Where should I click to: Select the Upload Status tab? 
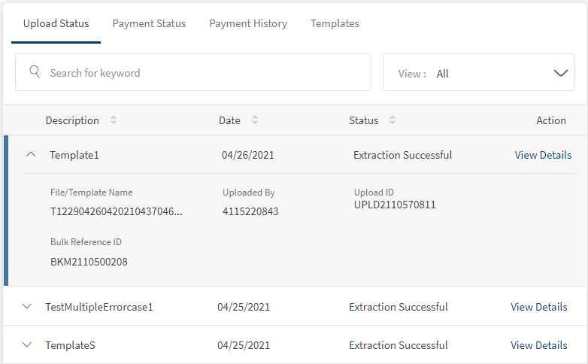pyautogui.click(x=56, y=23)
